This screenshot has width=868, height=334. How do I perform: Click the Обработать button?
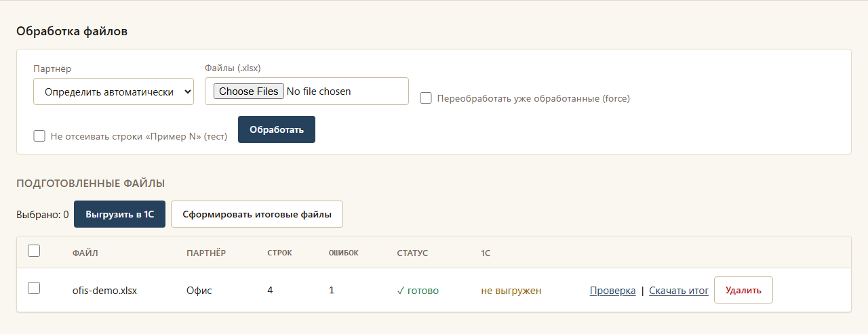277,129
